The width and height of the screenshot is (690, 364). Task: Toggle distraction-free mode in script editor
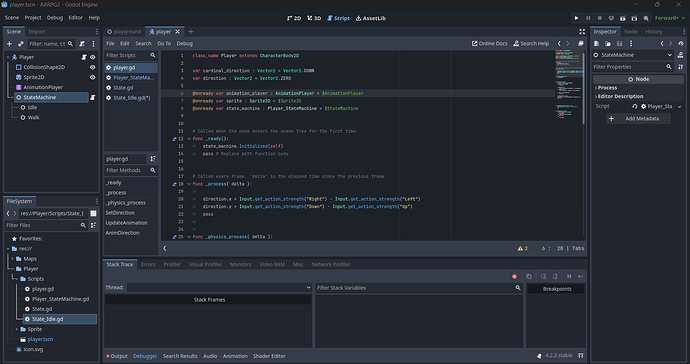click(582, 32)
